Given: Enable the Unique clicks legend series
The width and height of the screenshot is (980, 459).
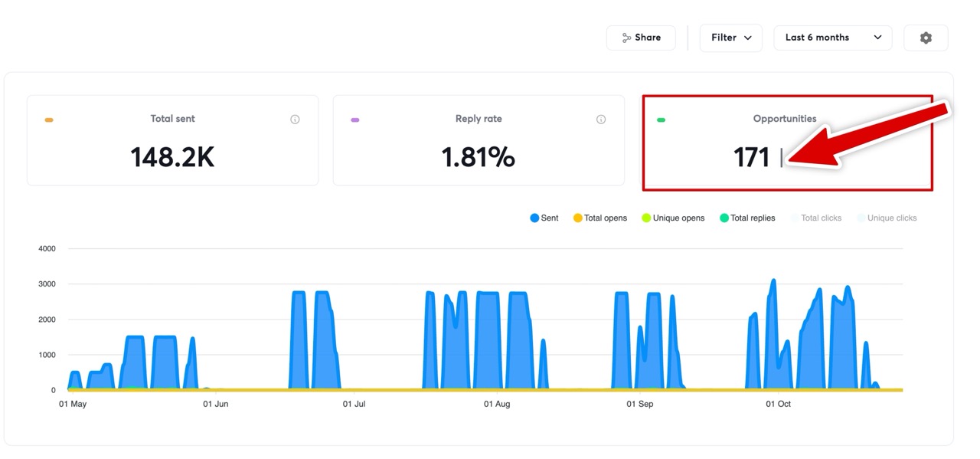Looking at the screenshot, I should click(x=886, y=218).
